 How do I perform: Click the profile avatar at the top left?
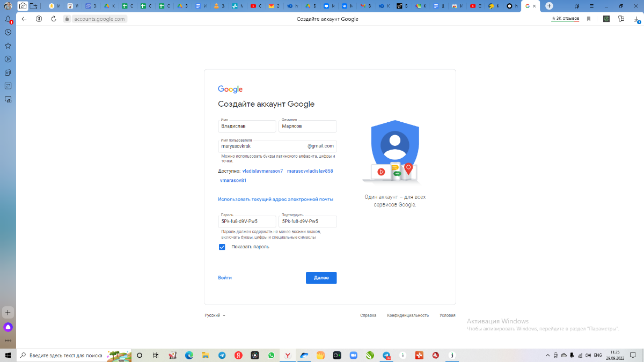click(x=8, y=6)
